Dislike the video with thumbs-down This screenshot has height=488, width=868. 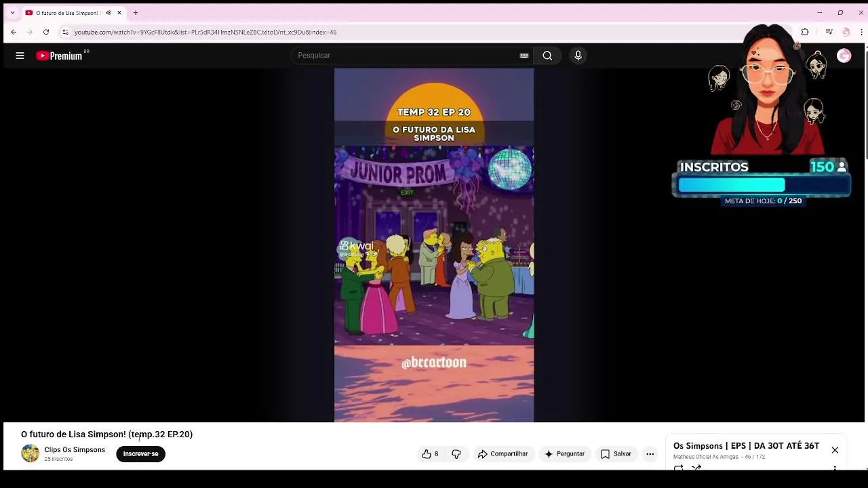[x=456, y=454]
